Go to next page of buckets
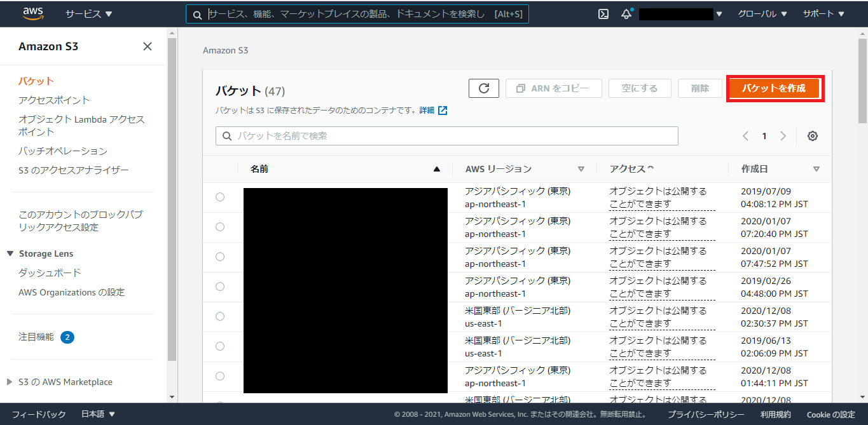 783,136
